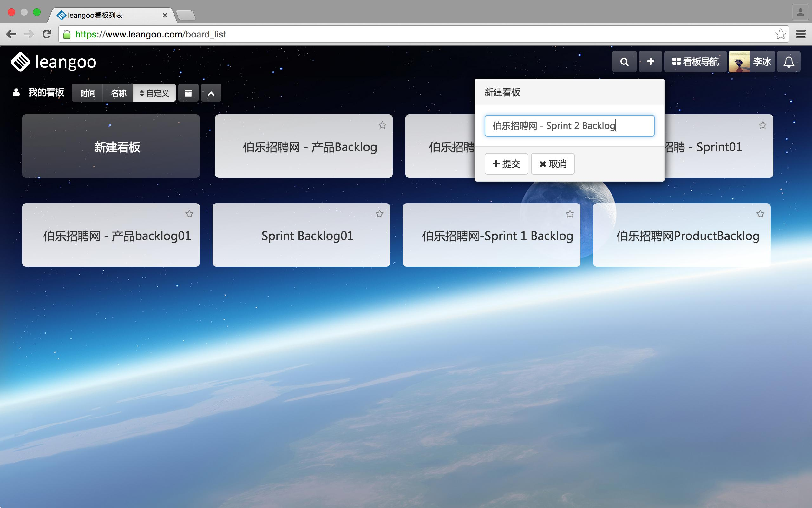Click the URL address bar
The height and width of the screenshot is (508, 812).
click(423, 34)
